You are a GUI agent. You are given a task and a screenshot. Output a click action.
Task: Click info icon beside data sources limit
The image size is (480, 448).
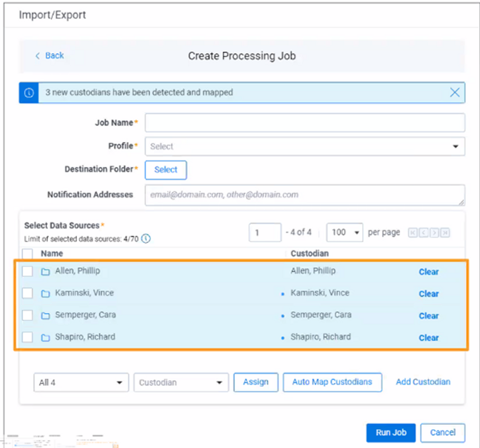pos(146,239)
